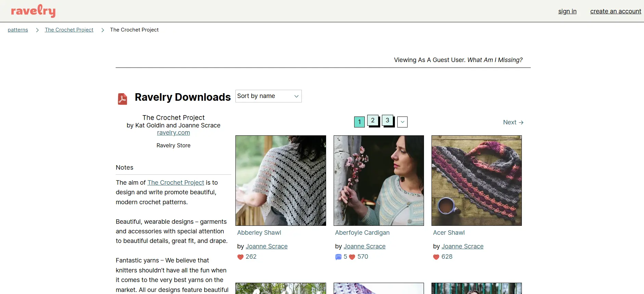
Task: Open the Abberley Shawl thumbnail image
Action: tap(281, 181)
